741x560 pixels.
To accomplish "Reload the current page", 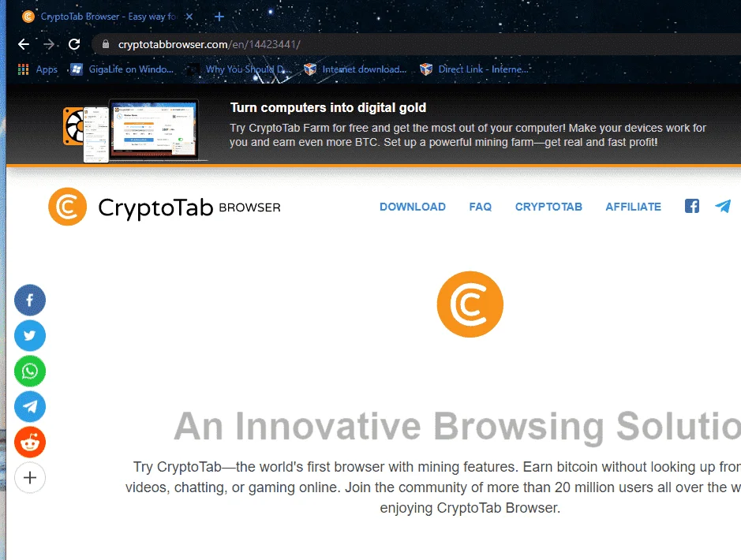I will pyautogui.click(x=74, y=44).
